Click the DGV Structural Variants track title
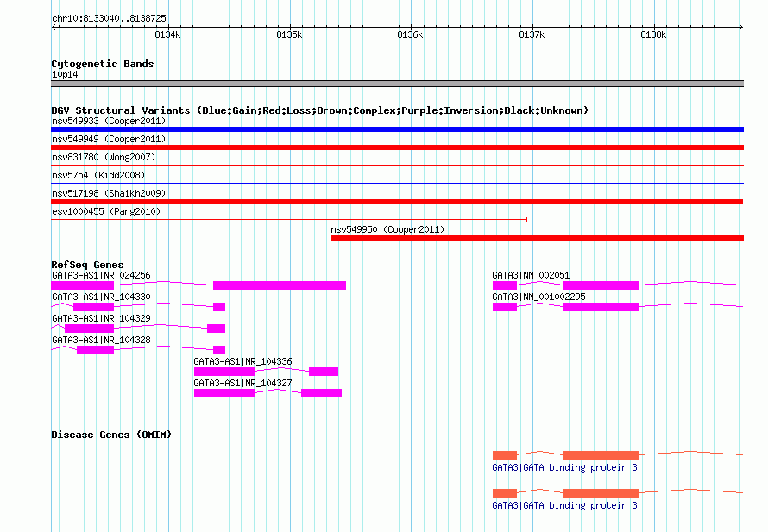The image size is (768, 532). tap(320, 110)
